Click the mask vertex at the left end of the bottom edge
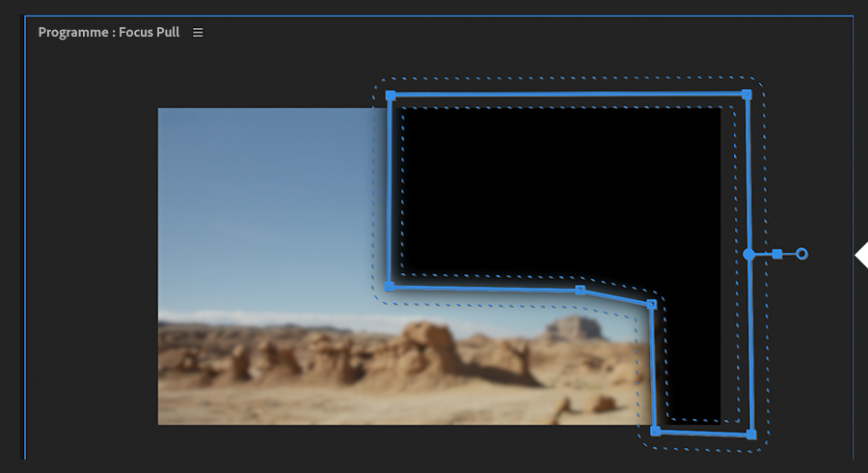 click(x=390, y=287)
